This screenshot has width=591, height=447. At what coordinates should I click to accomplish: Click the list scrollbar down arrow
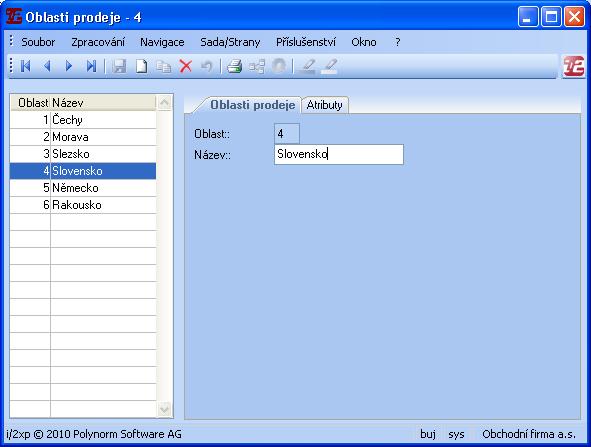click(x=165, y=409)
